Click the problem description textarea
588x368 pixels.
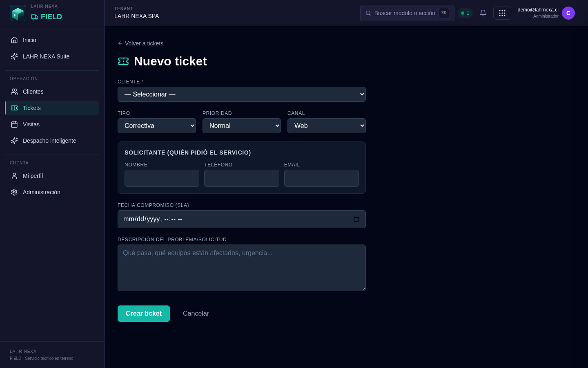pyautogui.click(x=242, y=268)
